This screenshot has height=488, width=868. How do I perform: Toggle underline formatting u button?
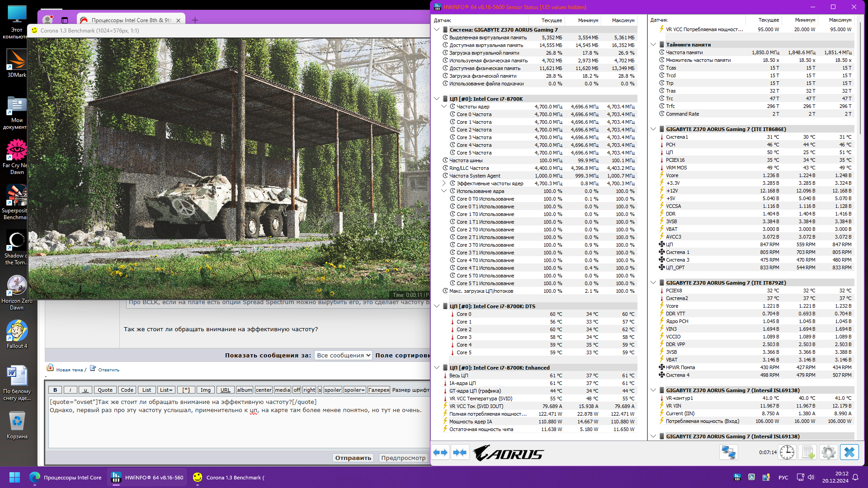85,390
